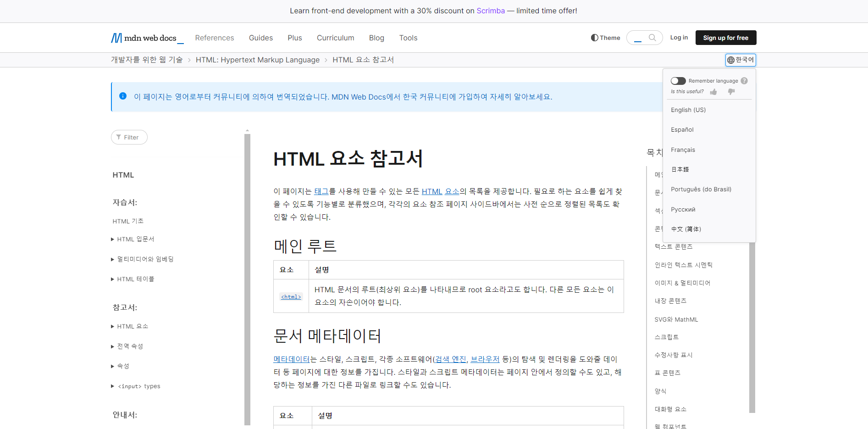This screenshot has width=868, height=429.
Task: Click the Remember language help icon
Action: (x=744, y=81)
